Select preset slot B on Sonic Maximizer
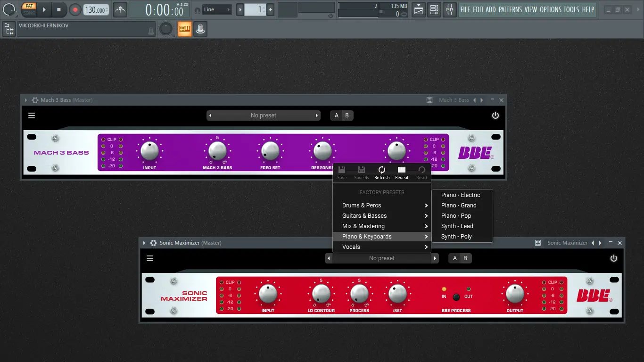 pos(465,258)
